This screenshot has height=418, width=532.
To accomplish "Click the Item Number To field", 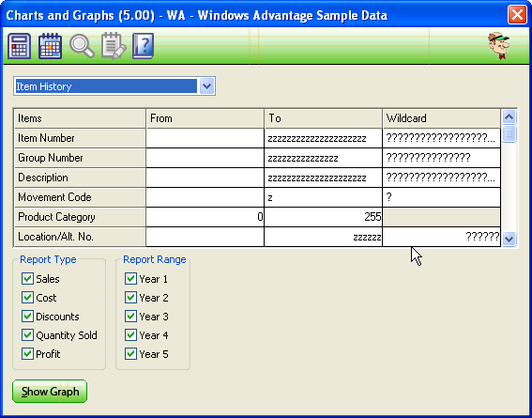I will (324, 138).
